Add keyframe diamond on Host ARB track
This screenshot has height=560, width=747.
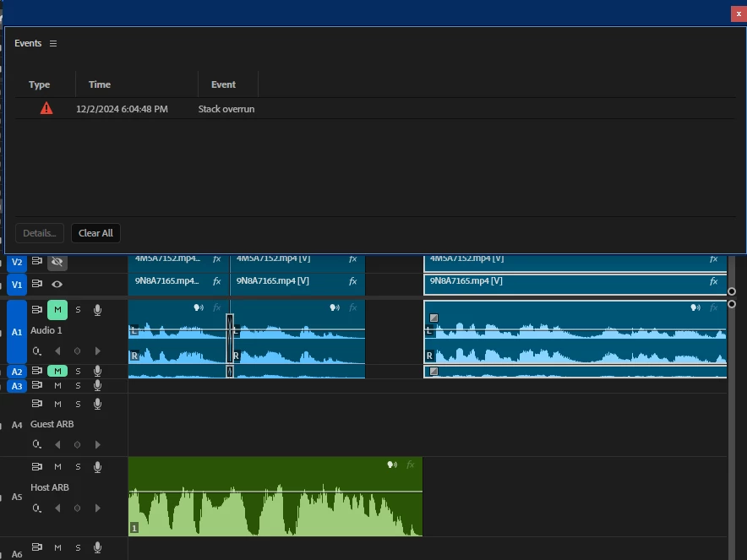pos(77,508)
